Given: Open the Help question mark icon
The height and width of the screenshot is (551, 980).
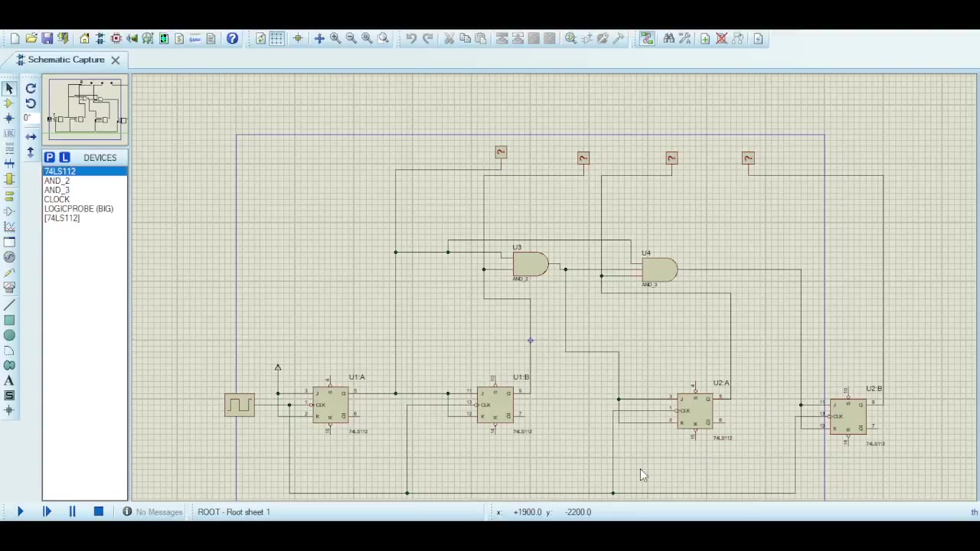Looking at the screenshot, I should coord(232,38).
